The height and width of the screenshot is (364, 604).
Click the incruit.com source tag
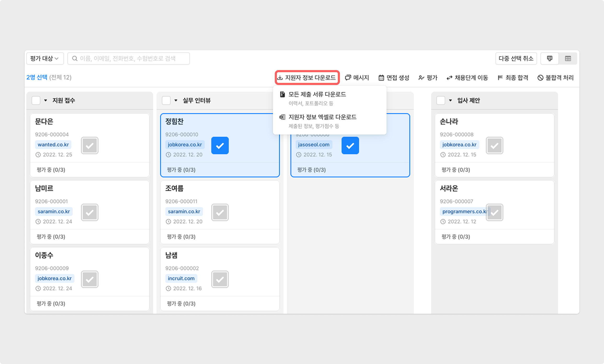[181, 278]
